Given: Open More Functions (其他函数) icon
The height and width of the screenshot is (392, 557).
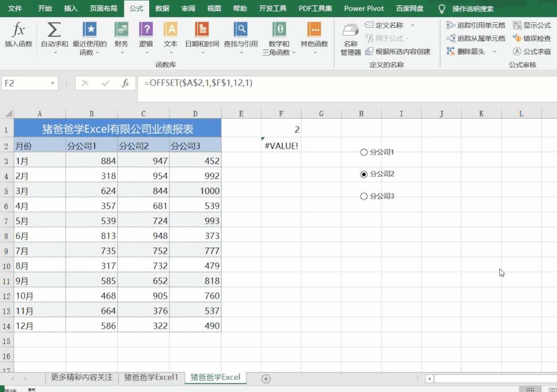Looking at the screenshot, I should (x=314, y=30).
